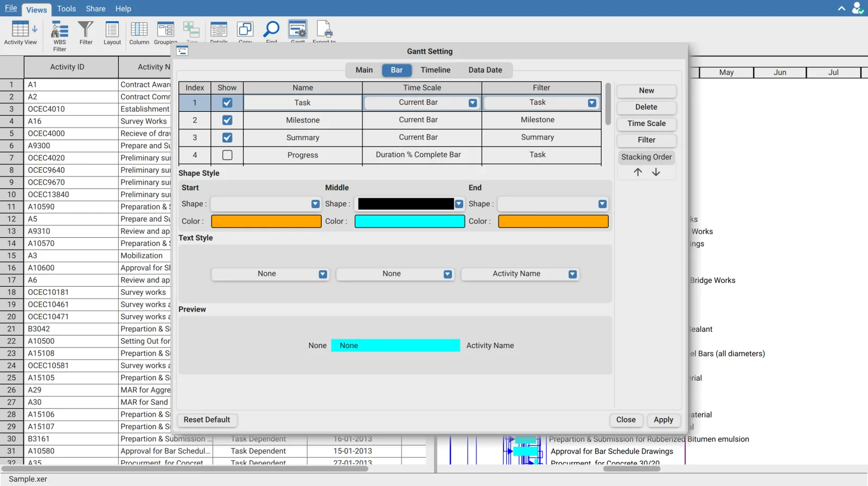
Task: Click the Apply button
Action: pos(663,420)
